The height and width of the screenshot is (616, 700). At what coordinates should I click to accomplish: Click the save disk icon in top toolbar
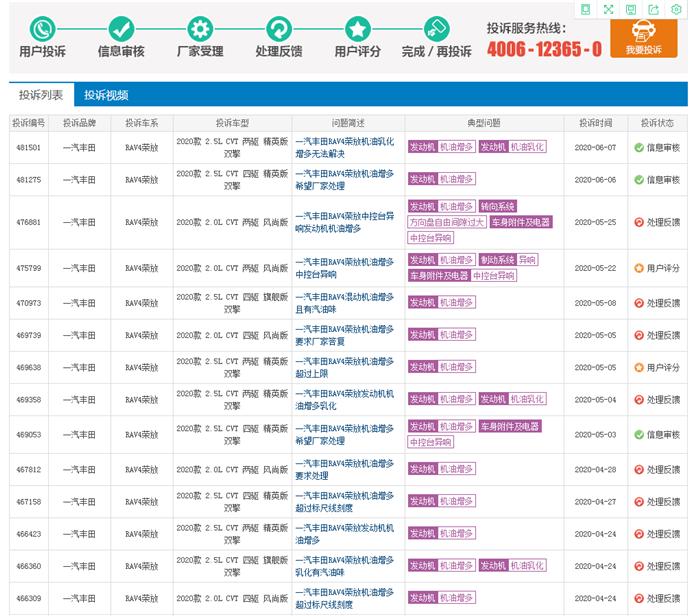[x=631, y=9]
